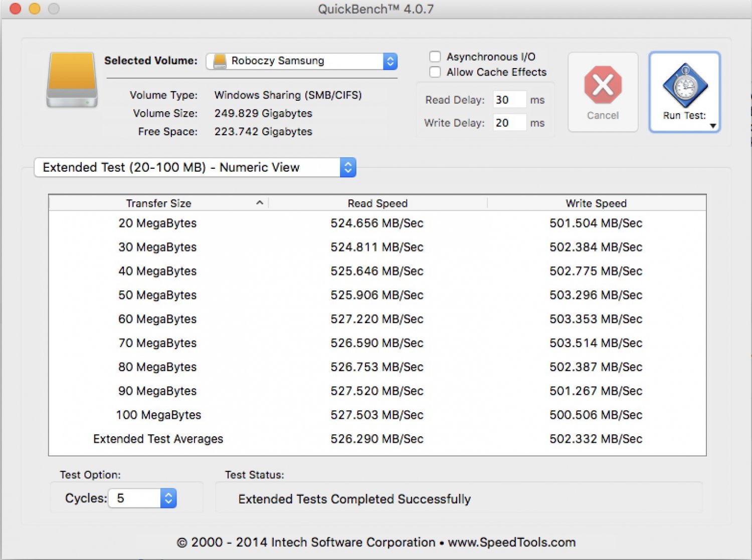Select the 40 MegaBytes row

(378, 271)
